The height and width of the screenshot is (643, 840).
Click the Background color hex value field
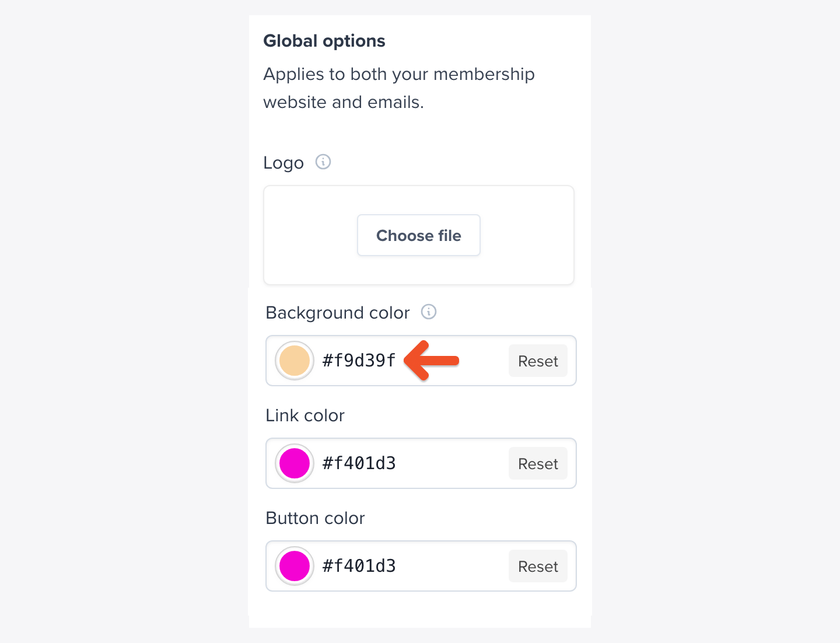click(x=359, y=361)
